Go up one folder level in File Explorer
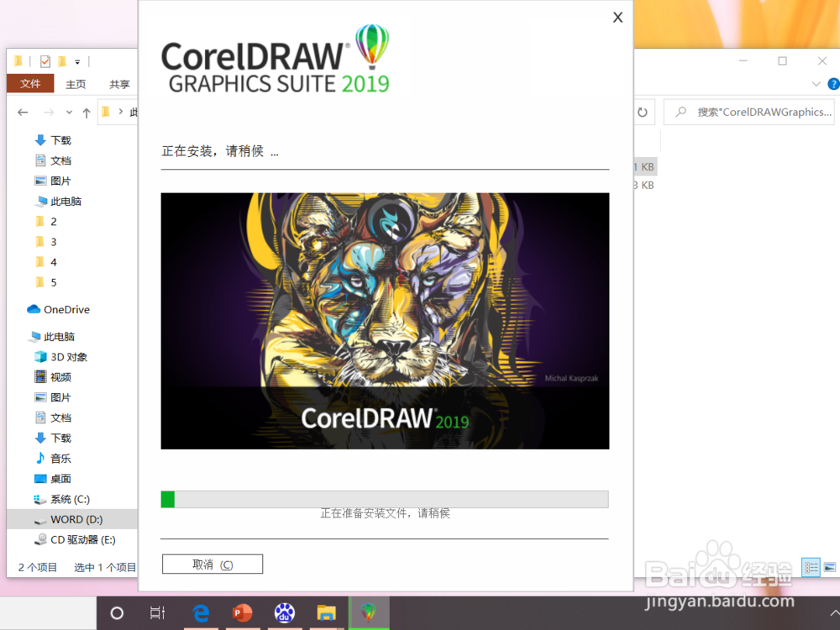The width and height of the screenshot is (840, 630). click(x=87, y=113)
